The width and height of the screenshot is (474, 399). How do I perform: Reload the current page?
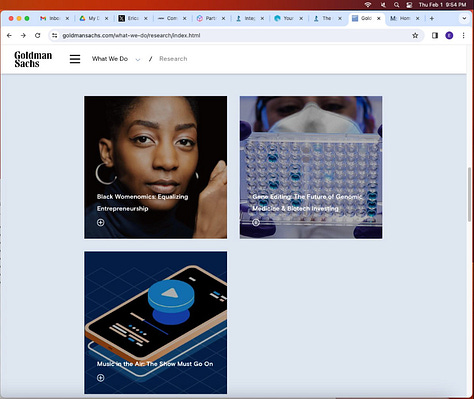pyautogui.click(x=37, y=35)
